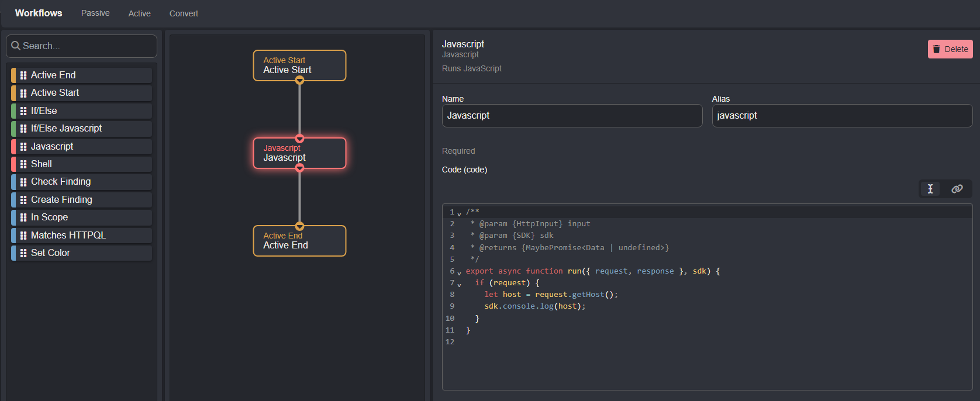Click the drag handle icon beside If/Else Javascript
The width and height of the screenshot is (980, 401).
pyautogui.click(x=23, y=129)
